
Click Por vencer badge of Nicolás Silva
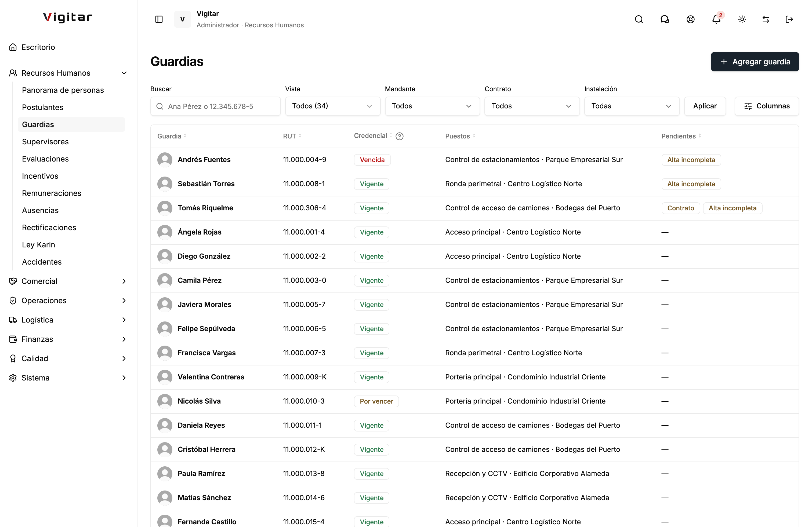376,401
